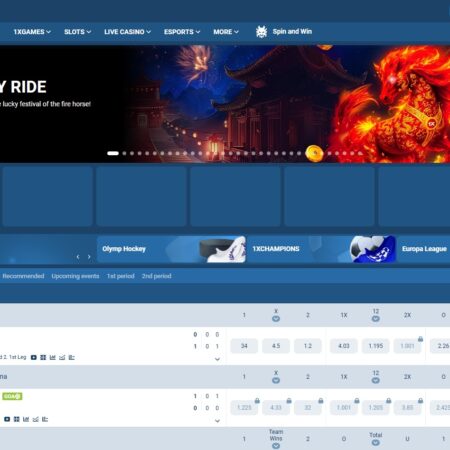Open list table icon in 1st Leg row
Image resolution: width=450 pixels, height=450 pixels.
coord(71,357)
